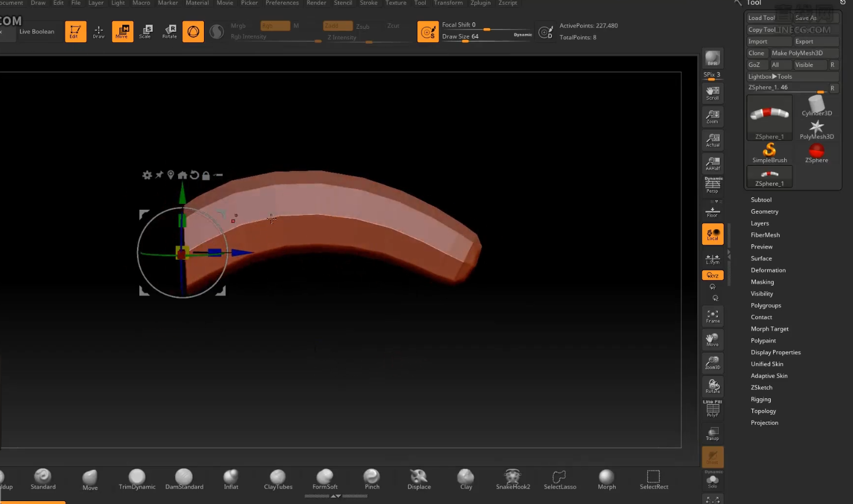853x504 pixels.
Task: Expand the Polygroups subpalette
Action: tap(765, 305)
